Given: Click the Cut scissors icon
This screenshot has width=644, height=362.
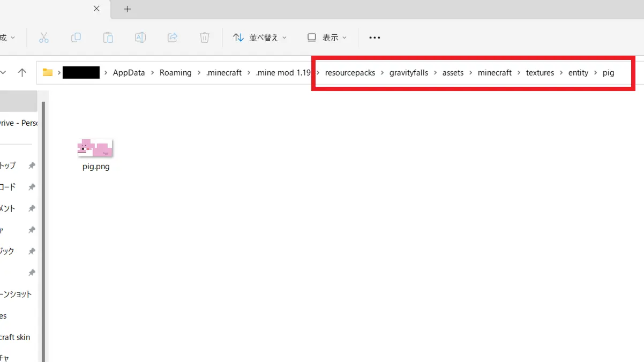Looking at the screenshot, I should 44,37.
